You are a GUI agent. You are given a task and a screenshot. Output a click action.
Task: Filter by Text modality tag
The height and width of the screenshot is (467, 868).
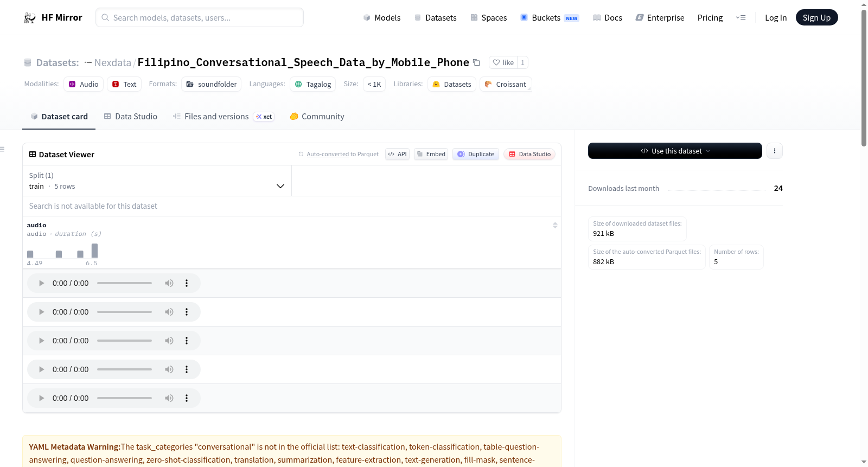(x=124, y=84)
